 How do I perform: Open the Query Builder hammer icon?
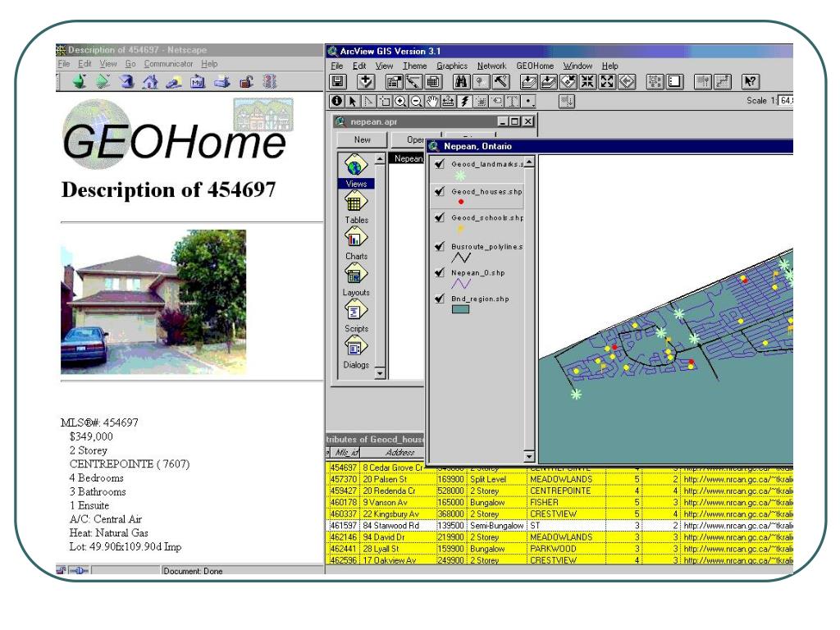[x=500, y=81]
